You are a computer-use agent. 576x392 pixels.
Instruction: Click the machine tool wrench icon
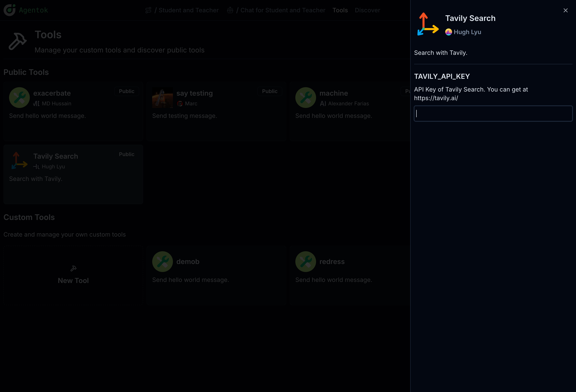(x=305, y=97)
